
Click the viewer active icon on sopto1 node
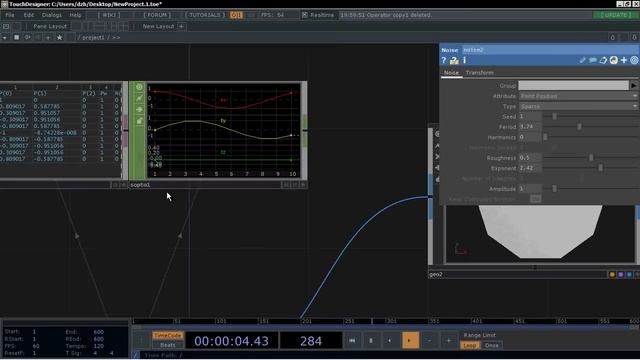(139, 87)
